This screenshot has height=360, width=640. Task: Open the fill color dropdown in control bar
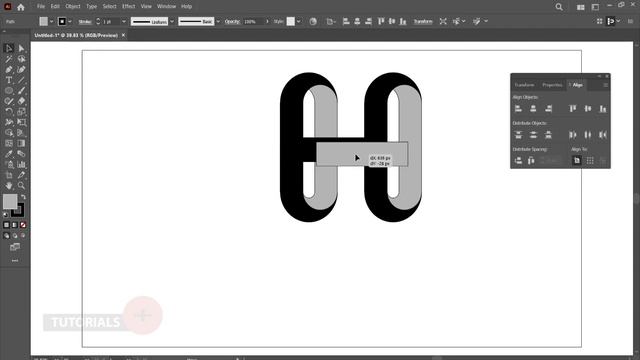pos(51,21)
